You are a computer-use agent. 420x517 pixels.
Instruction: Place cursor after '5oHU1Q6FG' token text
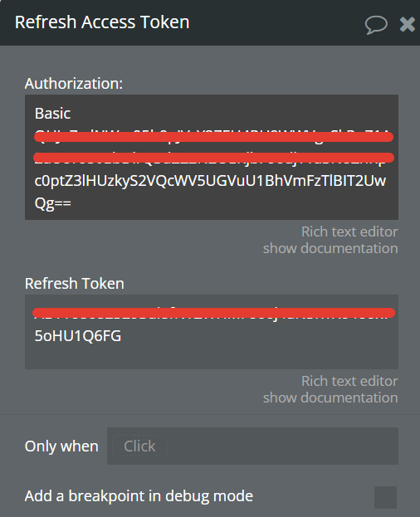pos(121,336)
